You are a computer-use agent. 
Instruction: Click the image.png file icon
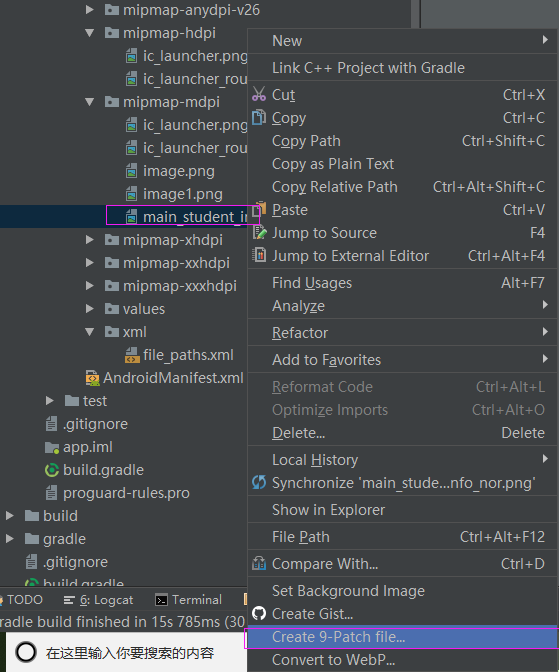131,171
